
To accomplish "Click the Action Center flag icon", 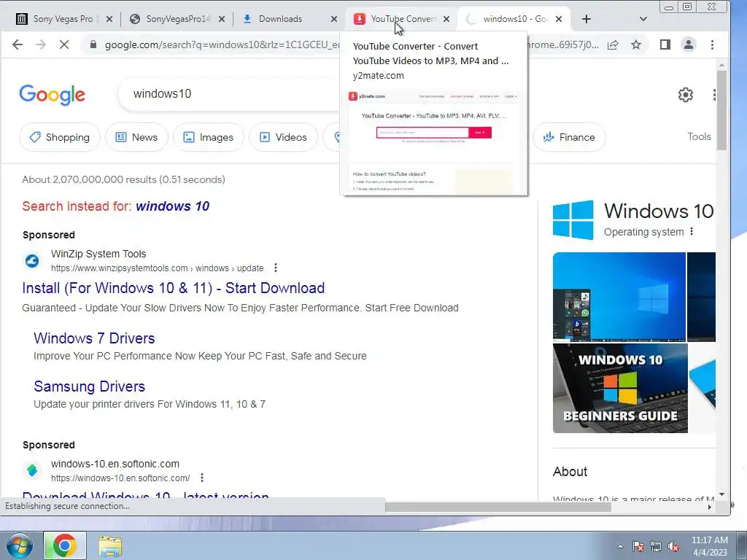I will (638, 546).
